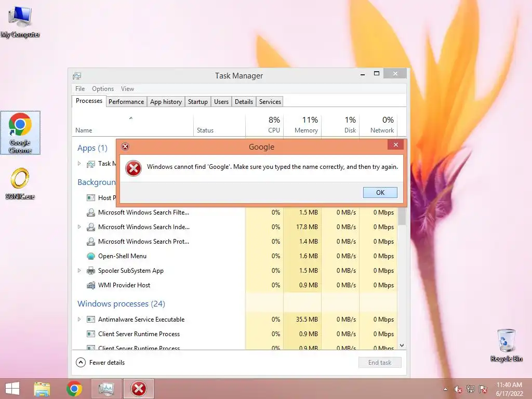
Task: Switch to Task Manager taskbar button
Action: point(106,389)
